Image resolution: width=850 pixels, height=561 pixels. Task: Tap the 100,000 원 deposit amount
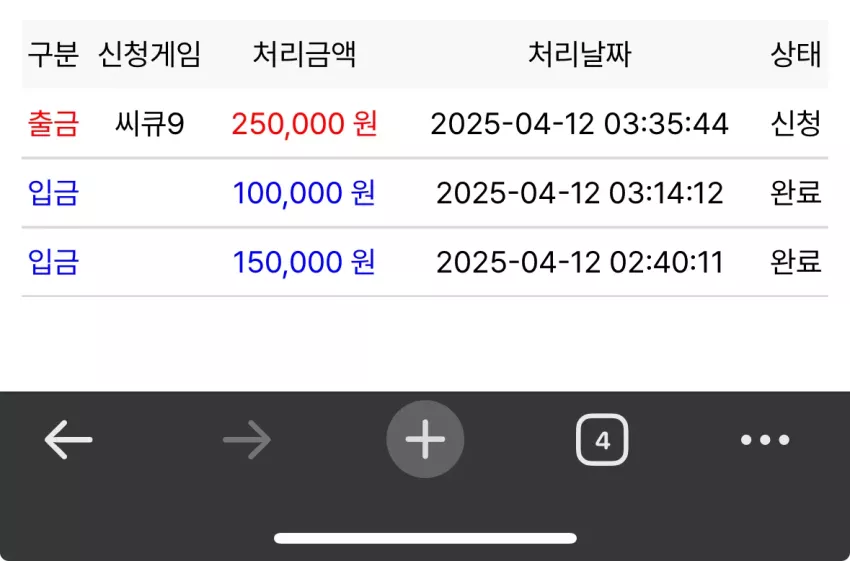(x=304, y=193)
